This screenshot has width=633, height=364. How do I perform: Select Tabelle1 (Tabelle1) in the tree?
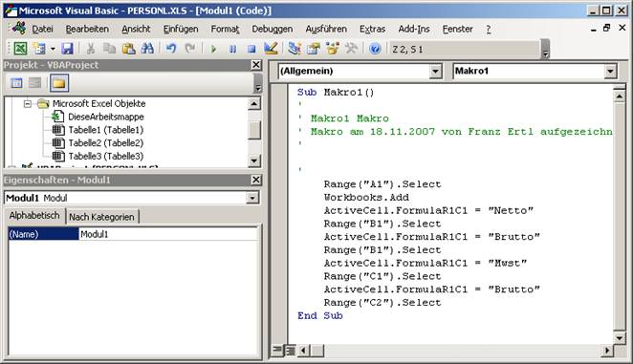tap(106, 130)
